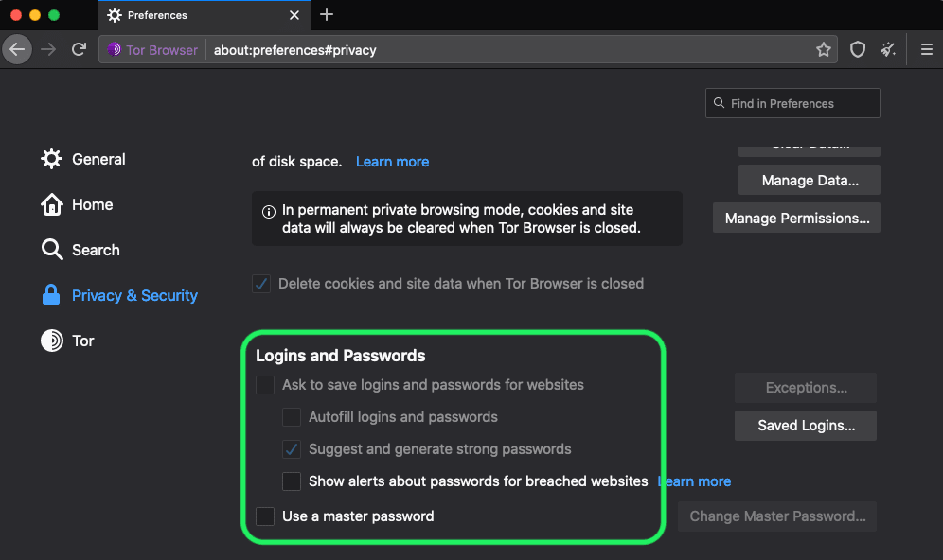The width and height of the screenshot is (943, 560).
Task: Enable Use a master password
Action: tap(265, 516)
